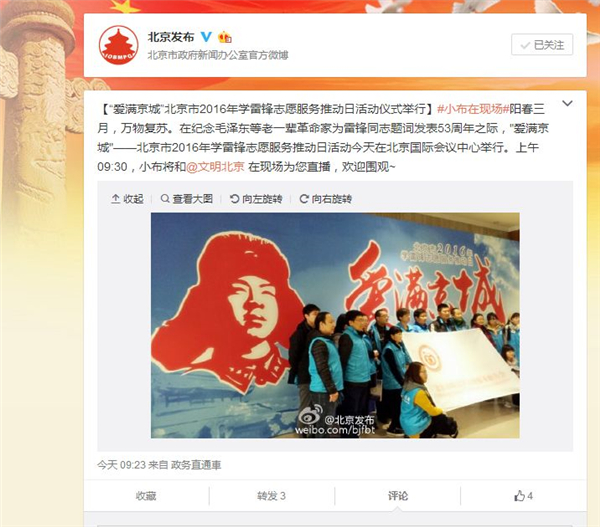Open the @文明北京 mention link

[x=215, y=166]
